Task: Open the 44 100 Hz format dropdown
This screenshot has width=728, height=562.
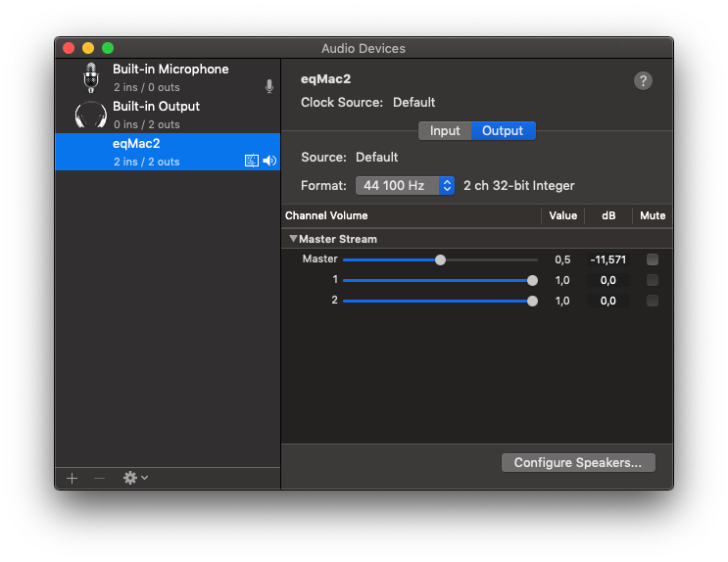Action: tap(405, 186)
